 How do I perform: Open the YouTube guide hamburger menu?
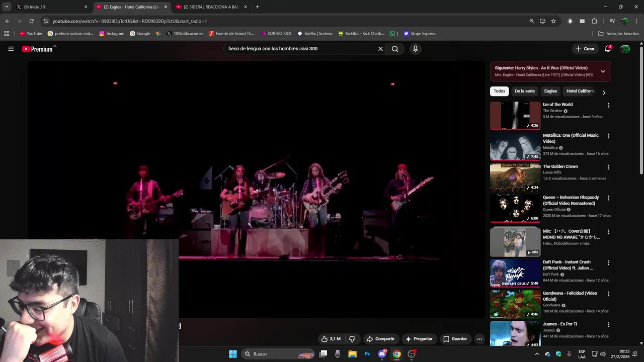tap(11, 49)
